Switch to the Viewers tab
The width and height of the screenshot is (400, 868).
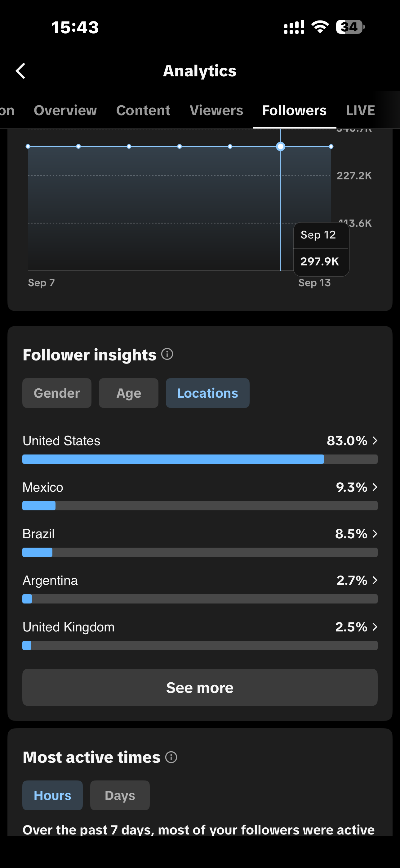tap(216, 111)
